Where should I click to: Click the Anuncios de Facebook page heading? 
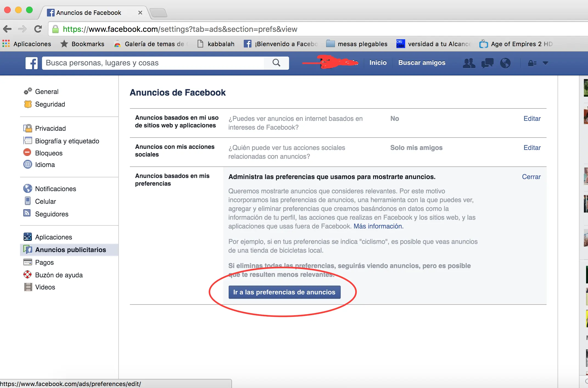click(178, 93)
